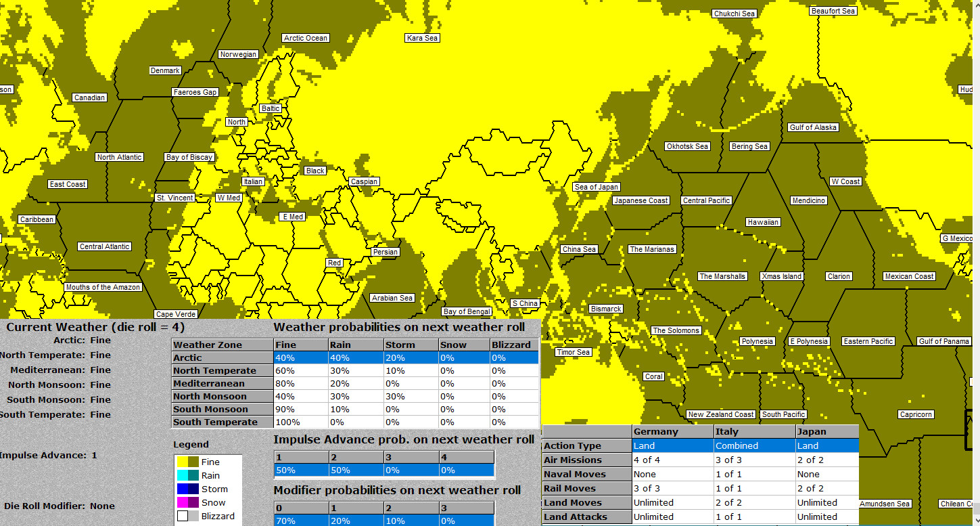Select the Denmark sea zone label
Image resolution: width=980 pixels, height=526 pixels.
tap(166, 70)
